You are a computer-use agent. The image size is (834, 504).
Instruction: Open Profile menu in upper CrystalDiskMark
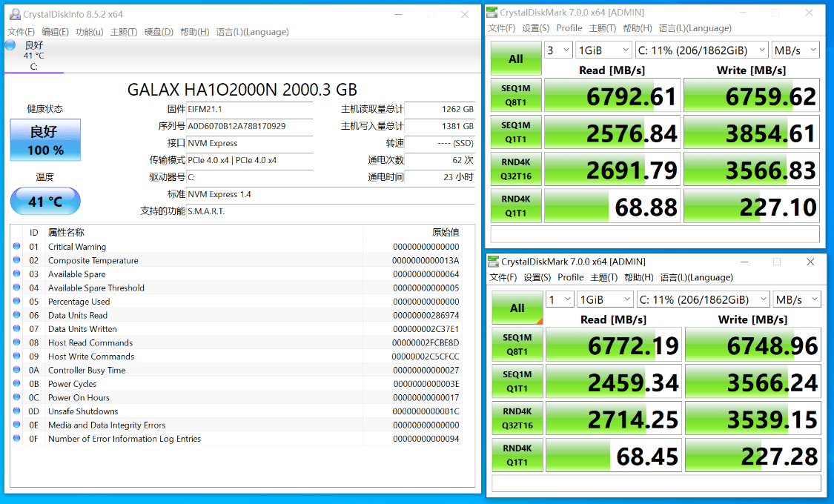(569, 28)
